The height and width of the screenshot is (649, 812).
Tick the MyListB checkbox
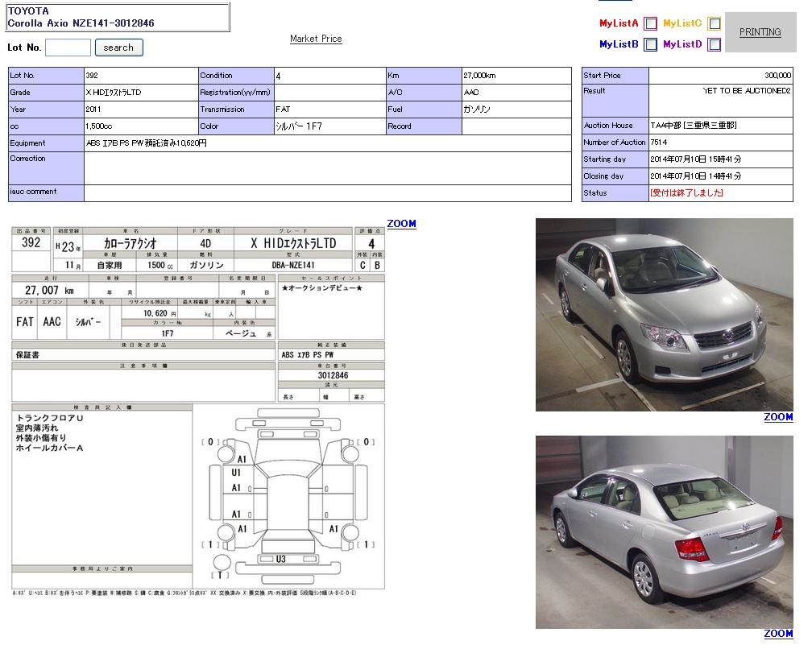650,45
